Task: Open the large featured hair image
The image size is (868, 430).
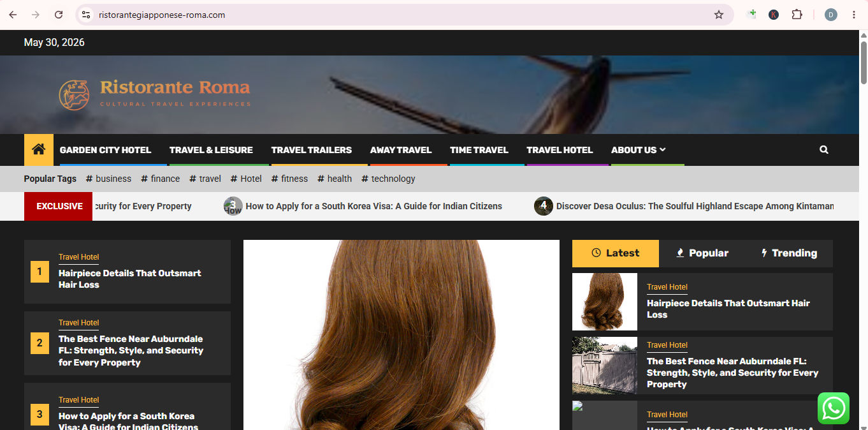Action: point(401,335)
